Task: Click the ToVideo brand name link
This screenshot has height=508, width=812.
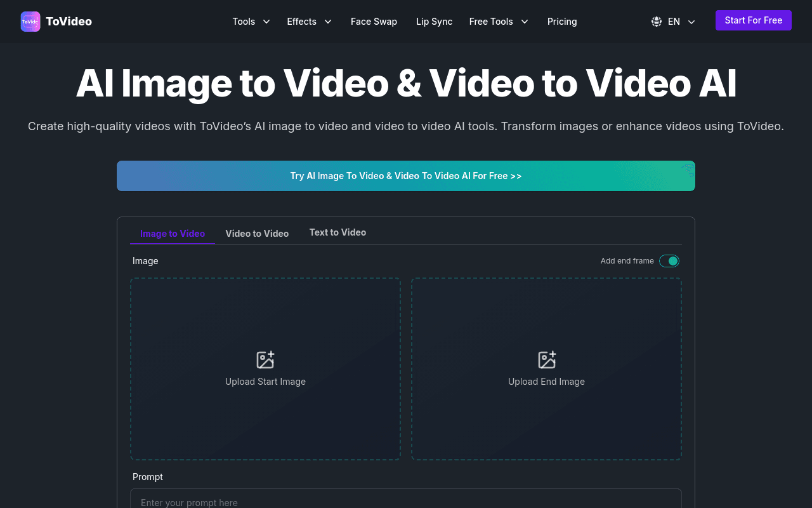Action: click(x=69, y=22)
